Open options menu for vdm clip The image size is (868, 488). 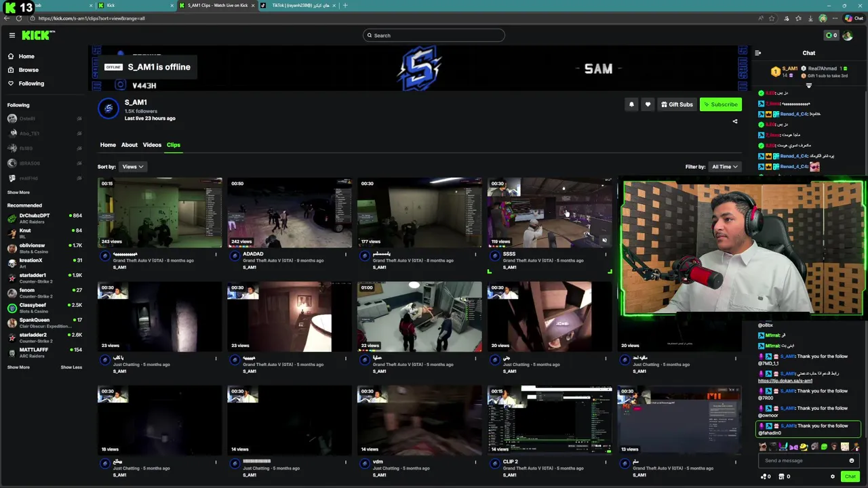click(475, 462)
